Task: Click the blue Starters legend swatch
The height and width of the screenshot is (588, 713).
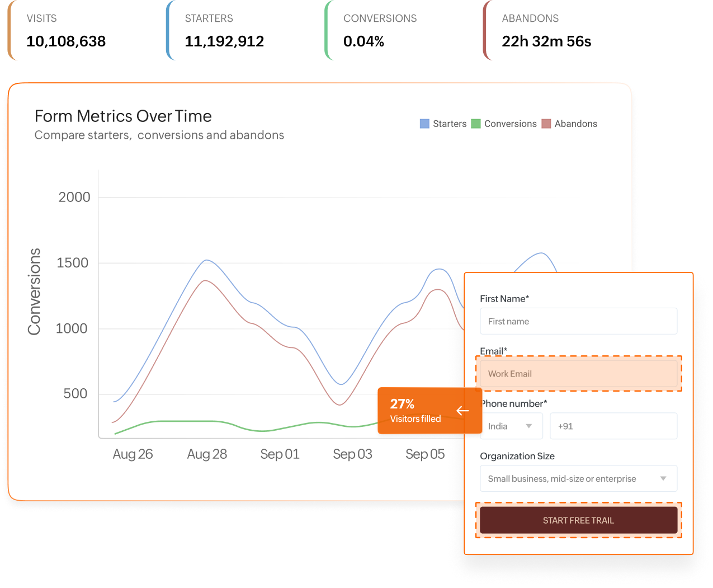Action: click(424, 124)
